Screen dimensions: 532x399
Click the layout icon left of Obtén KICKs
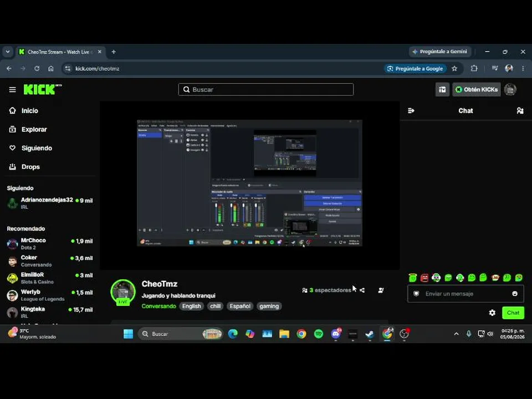(442, 90)
